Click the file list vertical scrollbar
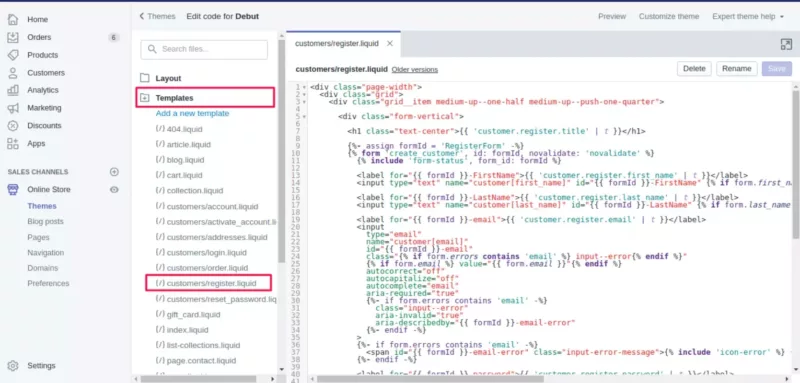 [281, 150]
